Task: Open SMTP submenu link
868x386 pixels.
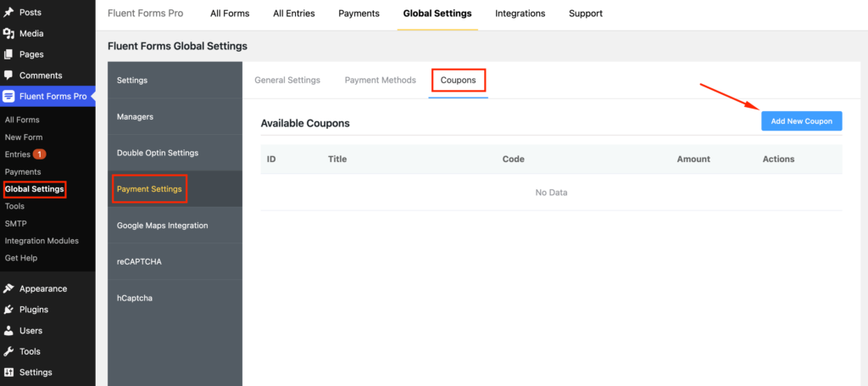Action: [x=15, y=224]
